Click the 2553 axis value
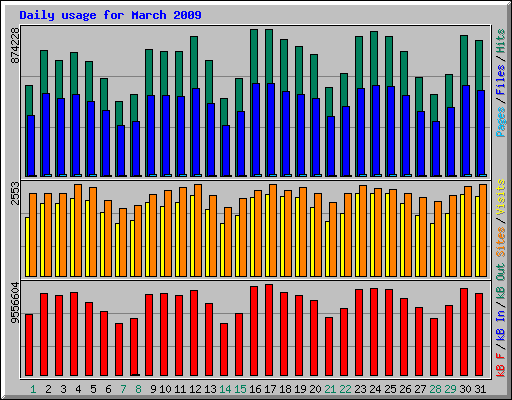Viewport: 512px width, 400px height. (15, 193)
